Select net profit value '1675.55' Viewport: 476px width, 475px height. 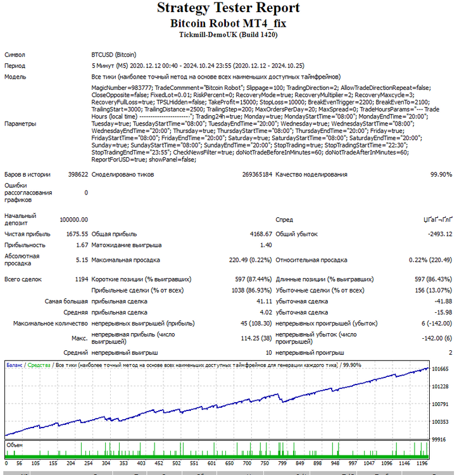click(x=77, y=234)
